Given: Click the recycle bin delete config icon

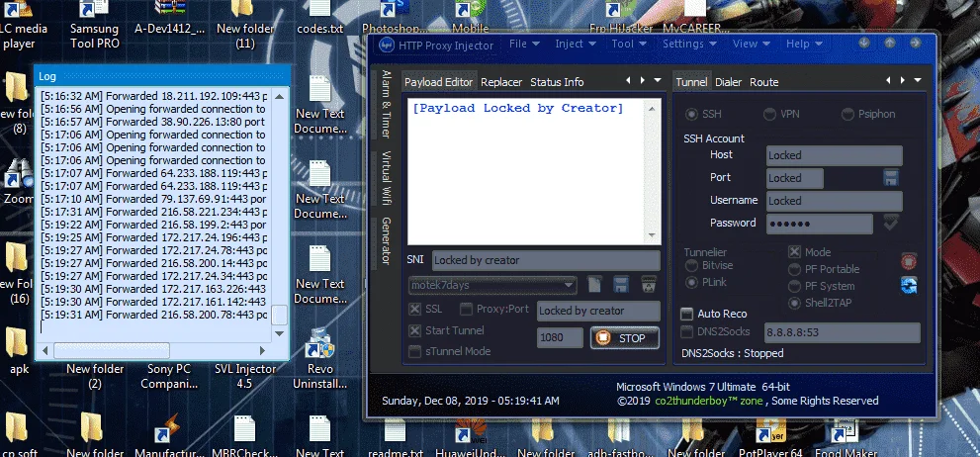Looking at the screenshot, I should 649,285.
